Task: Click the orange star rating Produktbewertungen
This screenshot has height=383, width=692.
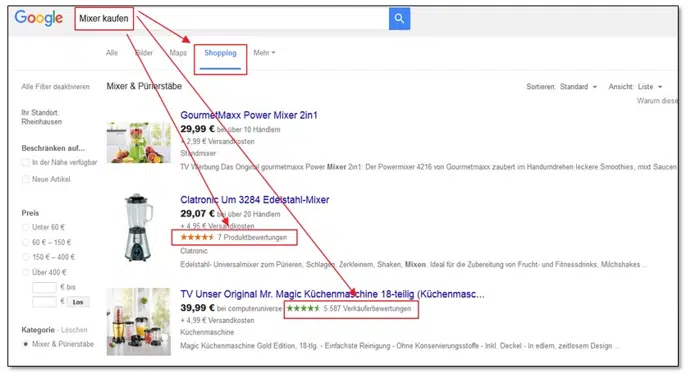Action: tap(234, 237)
